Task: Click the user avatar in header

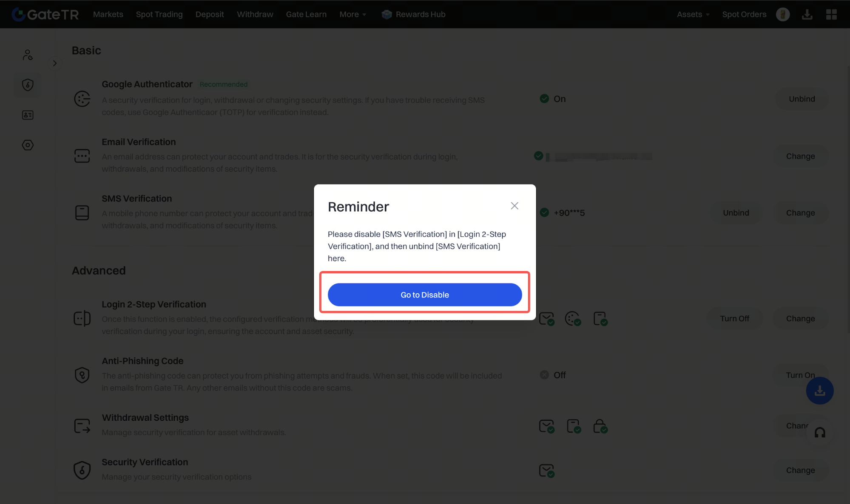Action: [x=782, y=14]
